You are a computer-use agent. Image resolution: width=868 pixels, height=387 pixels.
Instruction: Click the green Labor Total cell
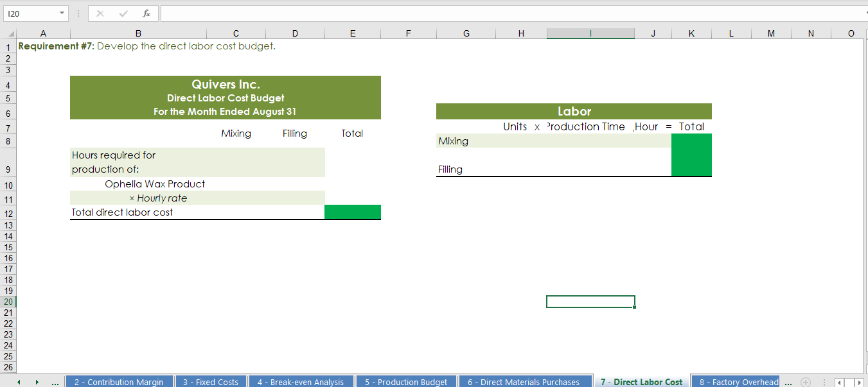(x=691, y=155)
